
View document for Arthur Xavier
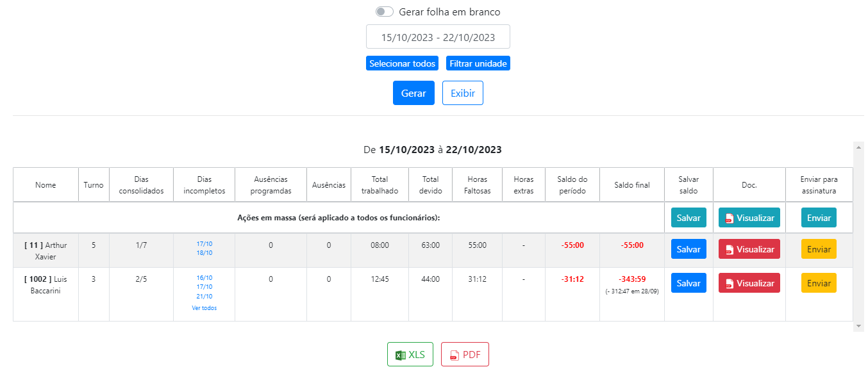pos(749,249)
